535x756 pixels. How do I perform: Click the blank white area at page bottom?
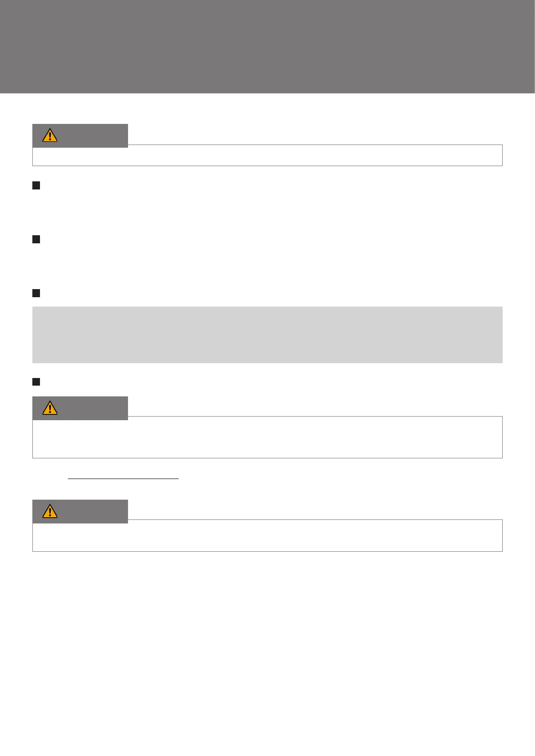pyautogui.click(x=267, y=651)
